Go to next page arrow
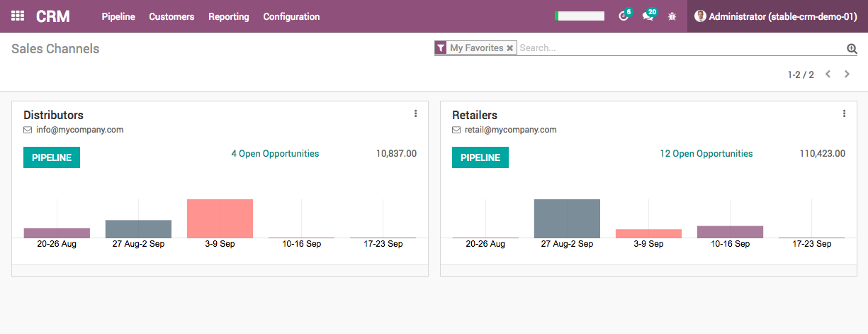This screenshot has width=868, height=334. click(847, 74)
